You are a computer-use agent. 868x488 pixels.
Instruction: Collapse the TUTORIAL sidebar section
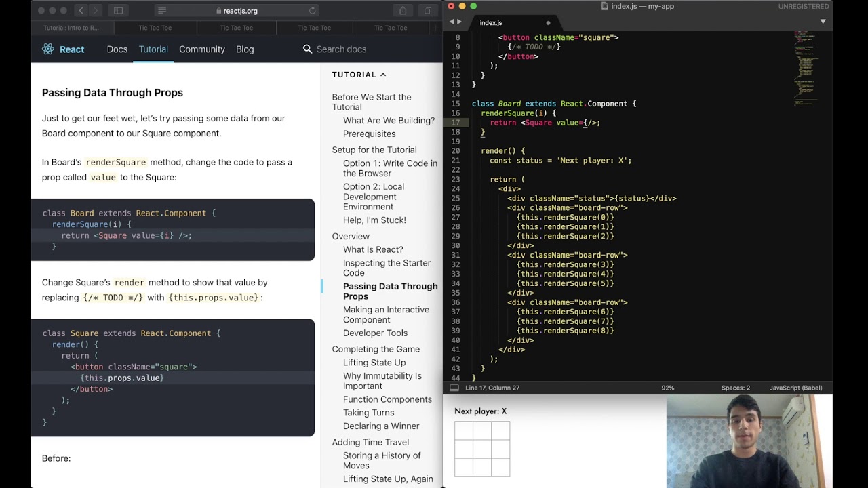359,75
